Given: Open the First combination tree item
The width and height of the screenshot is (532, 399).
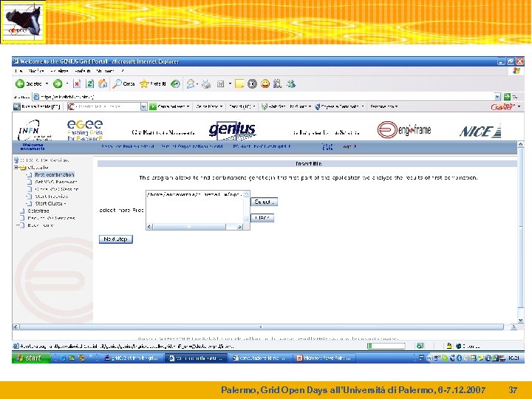Looking at the screenshot, I should [54, 174].
